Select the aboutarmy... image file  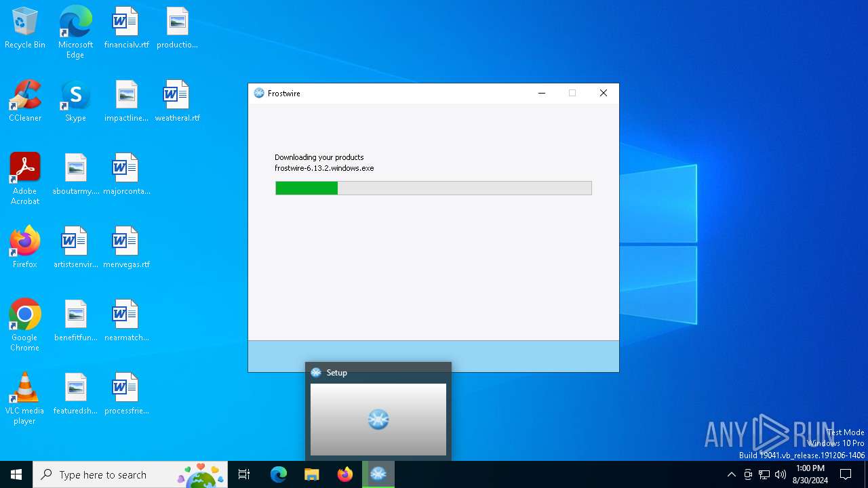point(75,175)
